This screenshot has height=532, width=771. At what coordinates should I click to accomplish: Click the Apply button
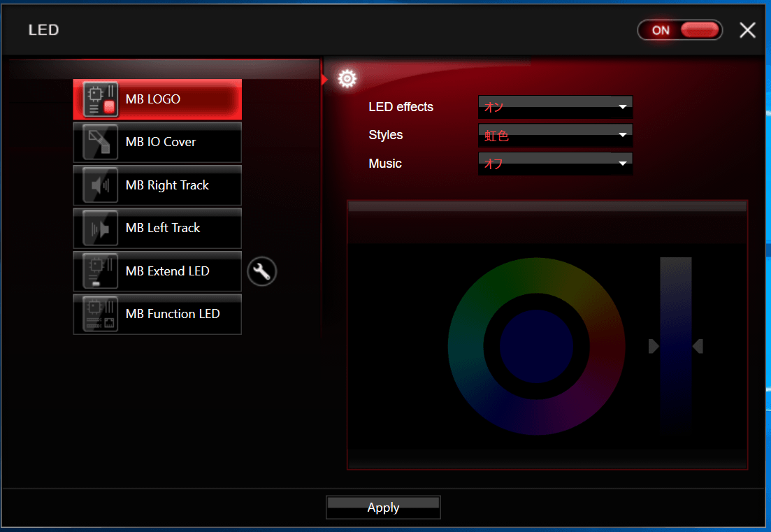click(x=383, y=508)
